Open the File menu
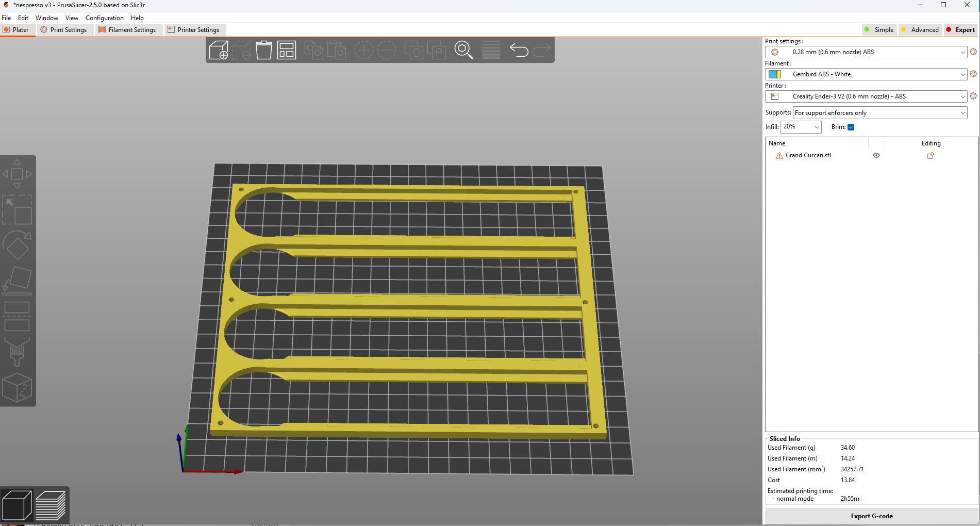 pos(6,18)
